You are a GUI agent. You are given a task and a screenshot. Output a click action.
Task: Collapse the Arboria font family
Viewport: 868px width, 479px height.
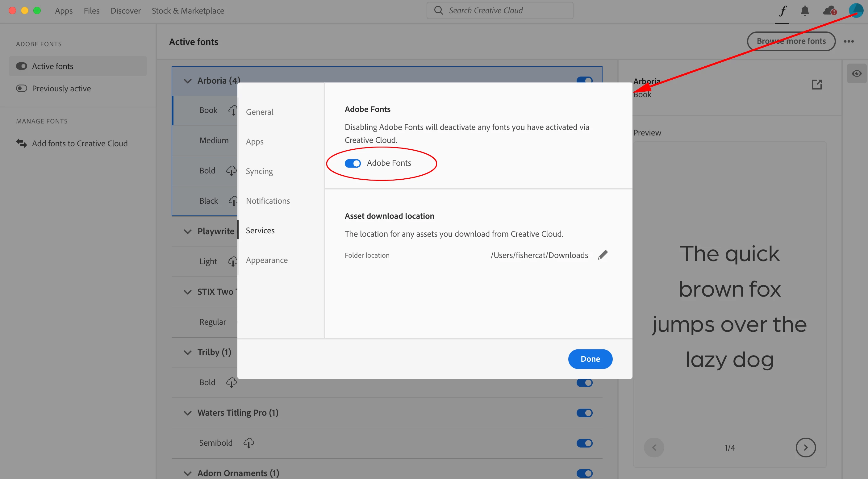[x=187, y=81]
